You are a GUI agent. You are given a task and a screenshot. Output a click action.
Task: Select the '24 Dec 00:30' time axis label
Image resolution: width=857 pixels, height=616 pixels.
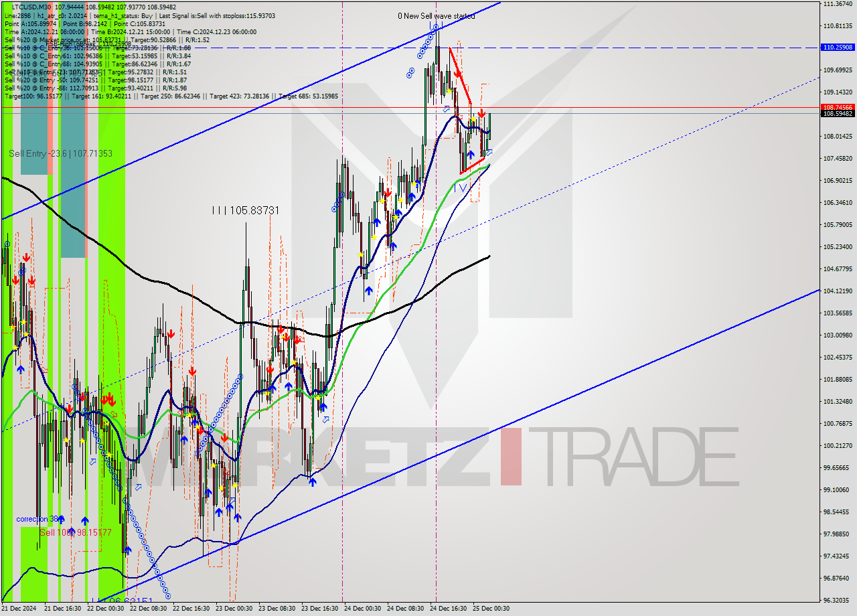tap(363, 609)
